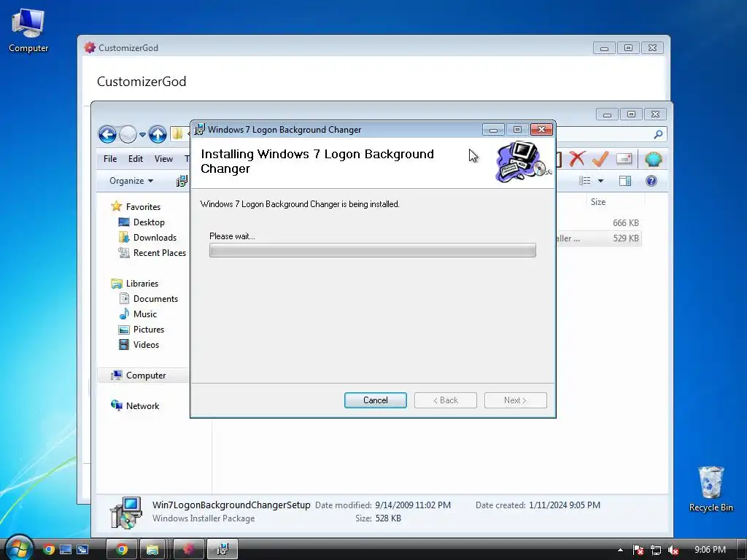This screenshot has width=747, height=560.
Task: Click the disabled Next button in installer
Action: (x=516, y=400)
